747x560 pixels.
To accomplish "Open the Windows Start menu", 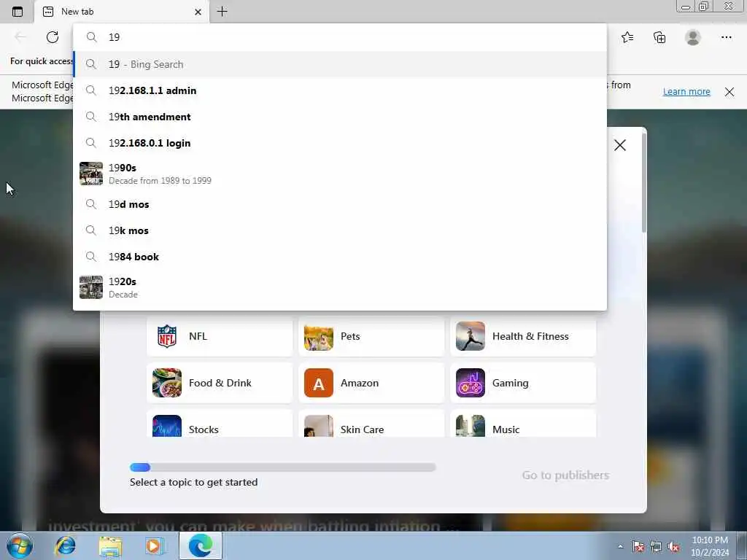I will point(19,545).
